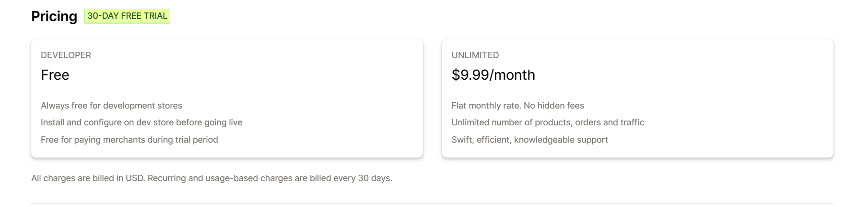The height and width of the screenshot is (207, 868).
Task: Click the $9.99 amount in Unlimited plan
Action: coord(470,75)
